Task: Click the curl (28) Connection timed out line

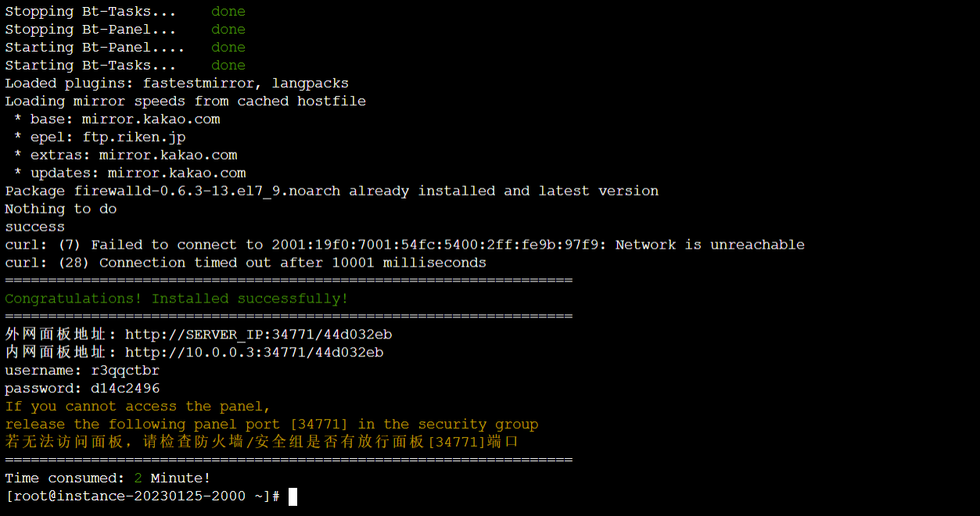Action: 246,263
